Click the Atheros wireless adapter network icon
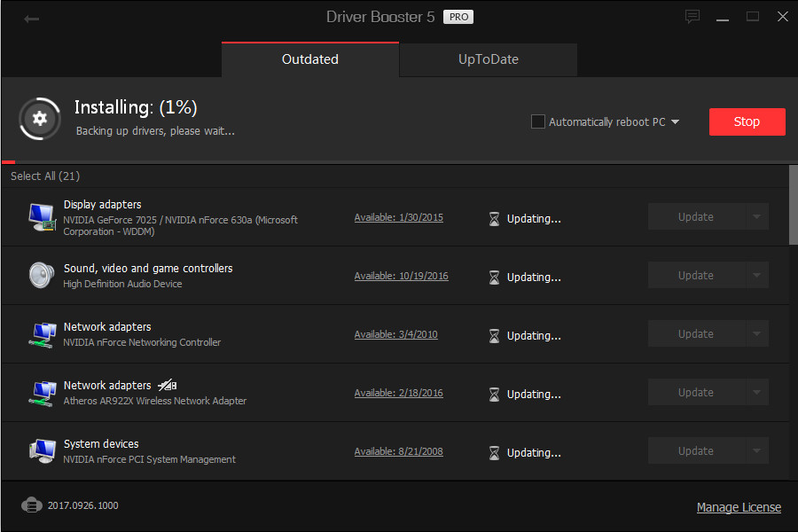This screenshot has height=532, width=798. [41, 393]
